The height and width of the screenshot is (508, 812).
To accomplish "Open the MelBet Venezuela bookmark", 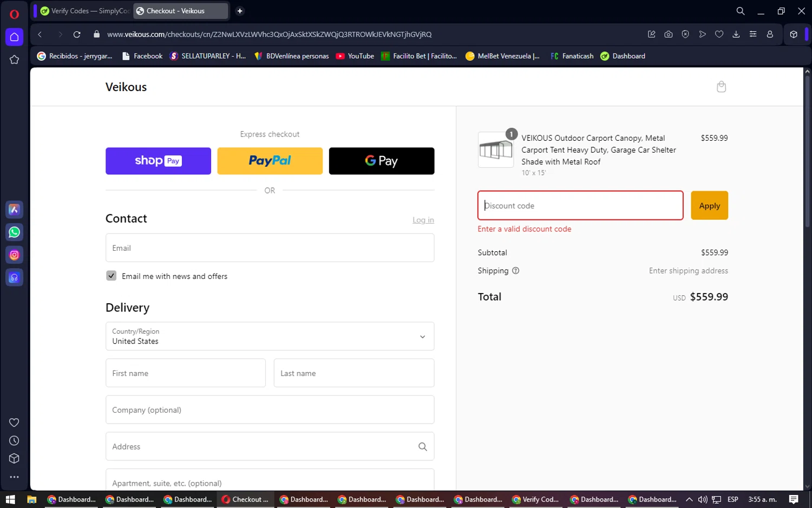I will [x=503, y=56].
